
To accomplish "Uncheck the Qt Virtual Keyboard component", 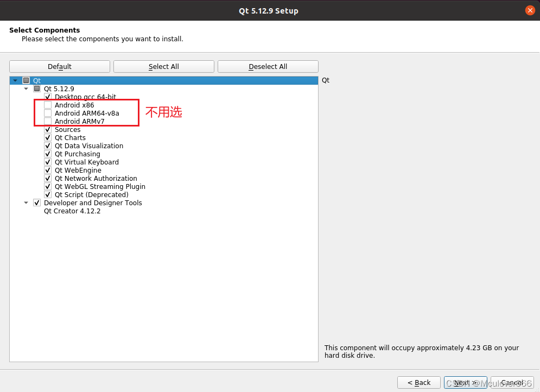I will [48, 162].
